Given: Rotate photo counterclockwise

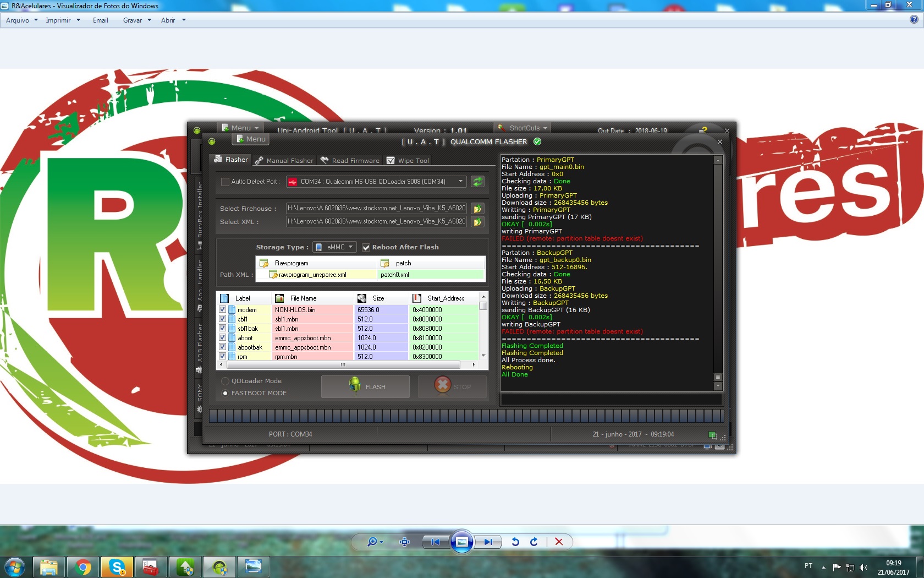Looking at the screenshot, I should pyautogui.click(x=515, y=542).
